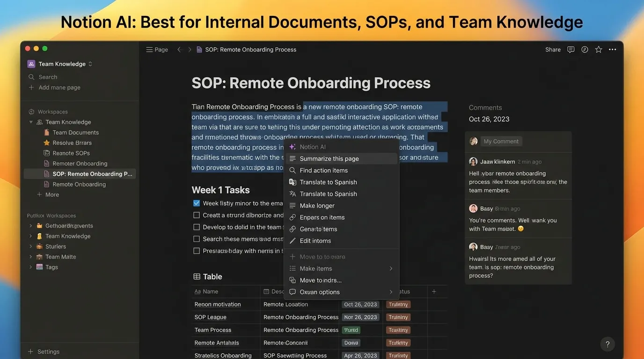644x359 pixels.
Task: Click the Reanote SOPs icon in sidebar
Action: tap(46, 153)
